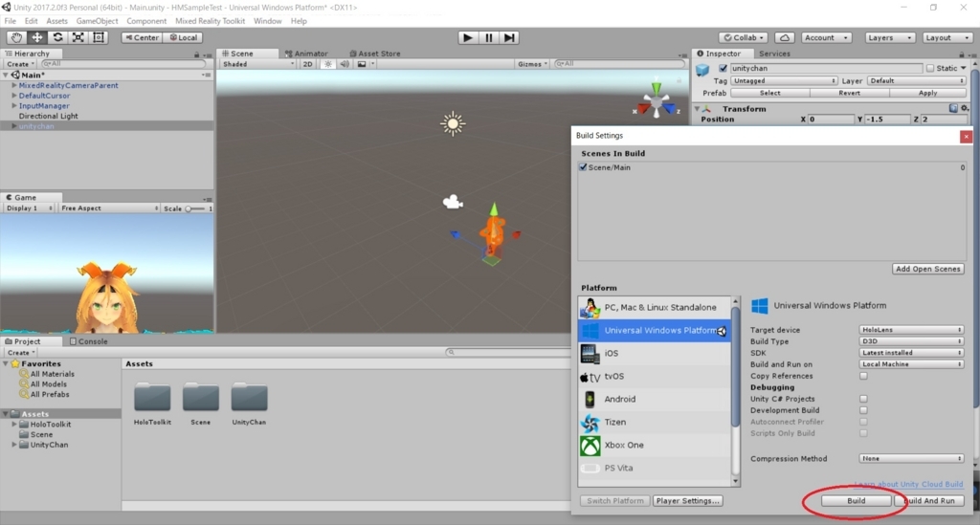Open Transform component help icon
The height and width of the screenshot is (525, 980).
pos(953,108)
